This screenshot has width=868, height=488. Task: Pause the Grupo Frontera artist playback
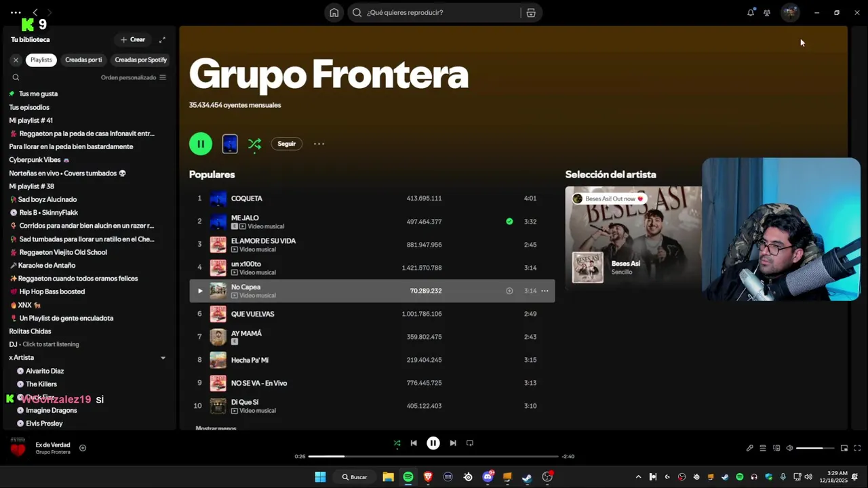pos(201,144)
